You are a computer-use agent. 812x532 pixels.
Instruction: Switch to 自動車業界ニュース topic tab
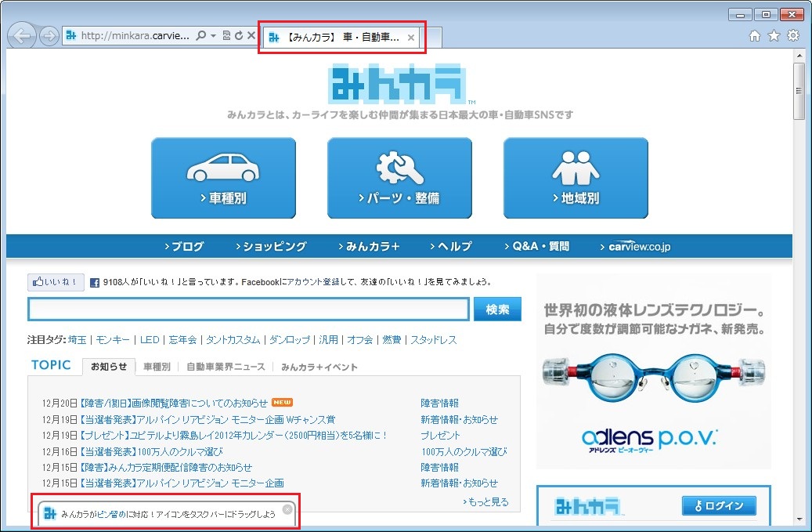tap(226, 367)
